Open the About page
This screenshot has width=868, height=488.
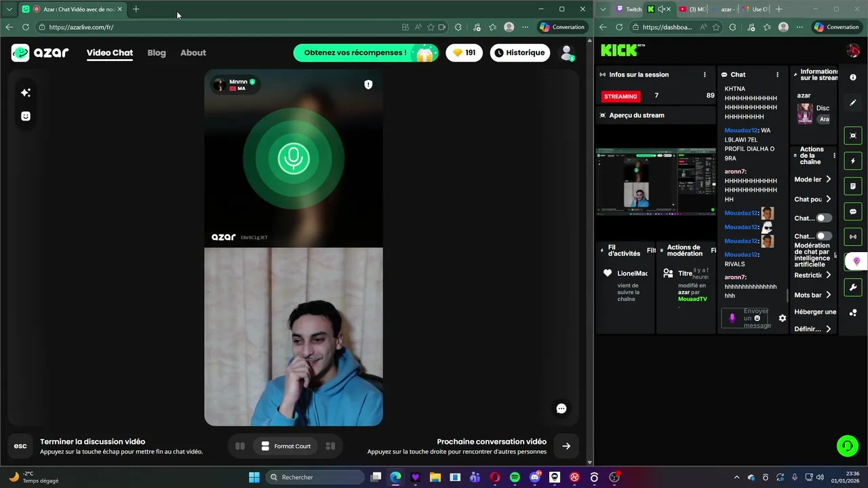(x=193, y=53)
